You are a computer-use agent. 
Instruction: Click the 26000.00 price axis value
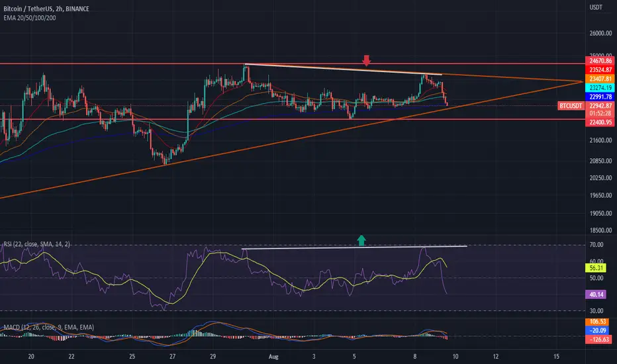[600, 34]
